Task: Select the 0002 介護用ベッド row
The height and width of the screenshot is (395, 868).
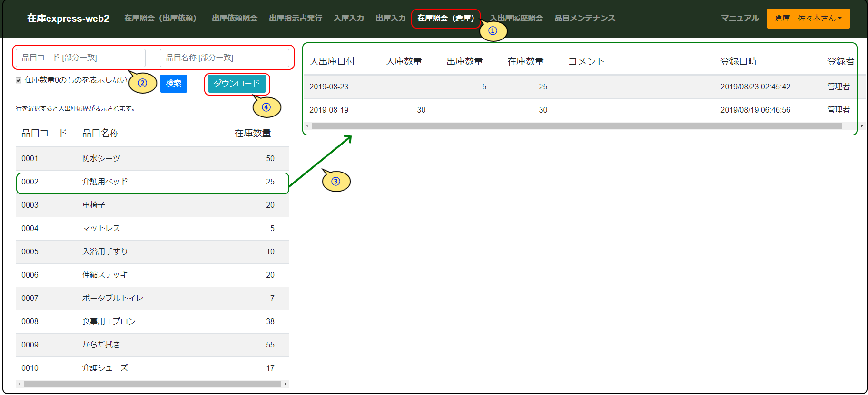Action: 152,182
